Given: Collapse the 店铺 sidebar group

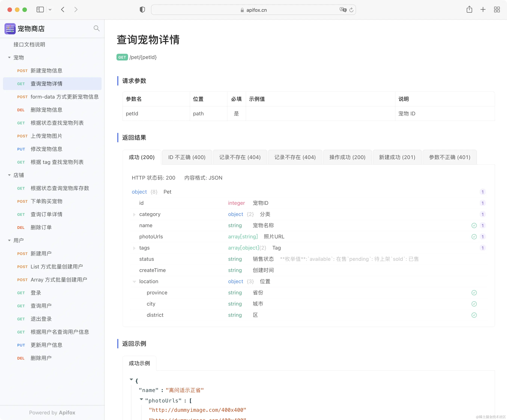Looking at the screenshot, I should point(9,175).
